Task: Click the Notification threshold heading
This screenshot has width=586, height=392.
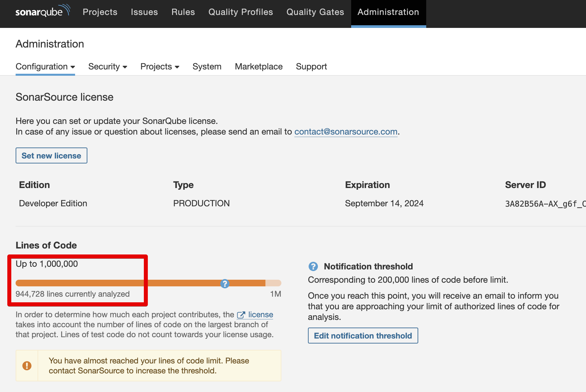Action: pos(368,266)
